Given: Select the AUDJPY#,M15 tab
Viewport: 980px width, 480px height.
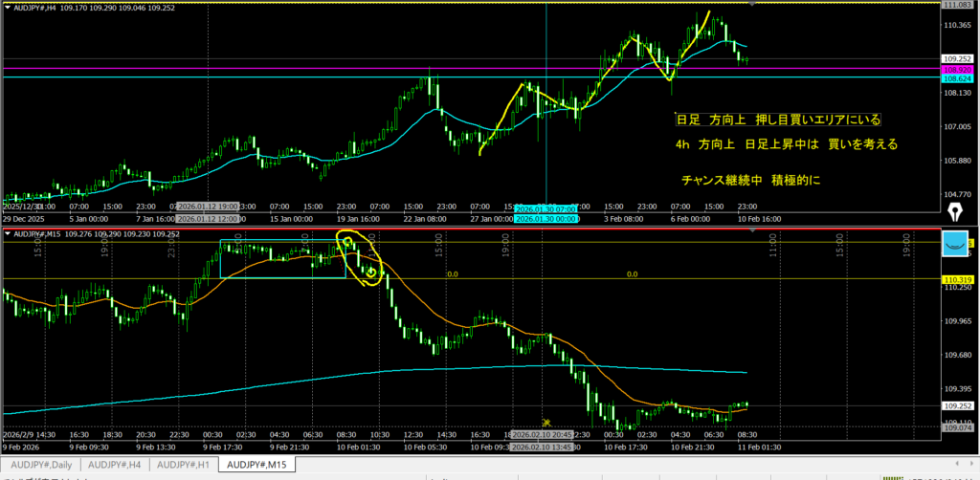Looking at the screenshot, I should click(x=255, y=465).
